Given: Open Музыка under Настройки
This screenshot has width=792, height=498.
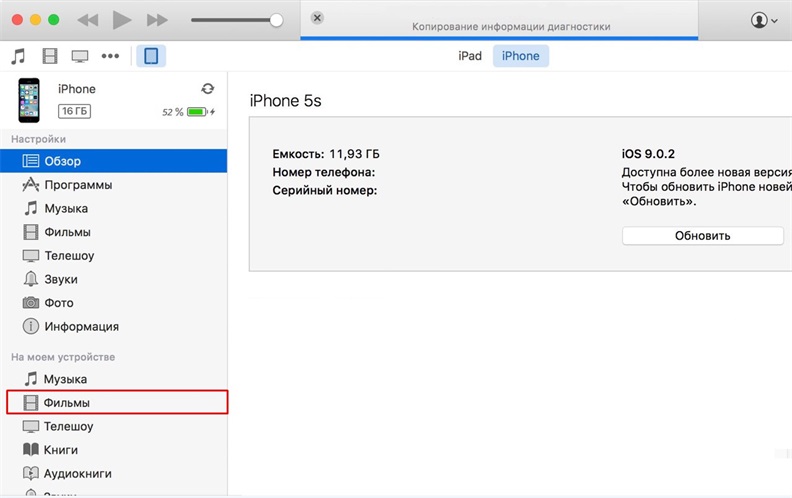Looking at the screenshot, I should [x=114, y=209].
